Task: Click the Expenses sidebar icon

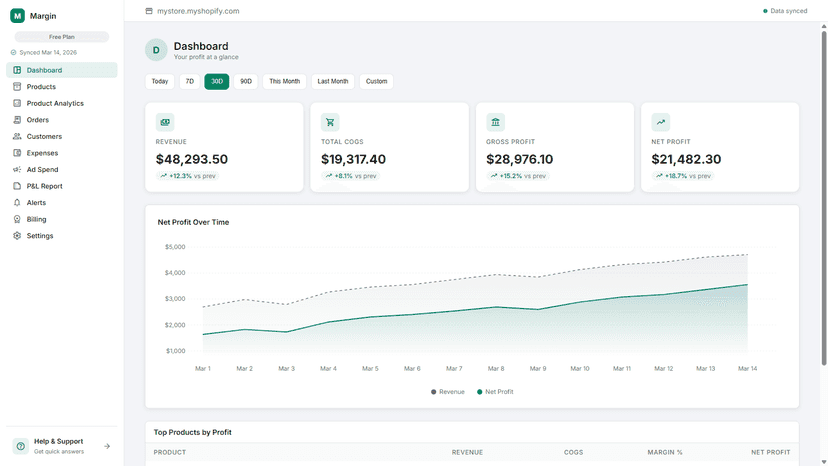Action: pos(17,153)
